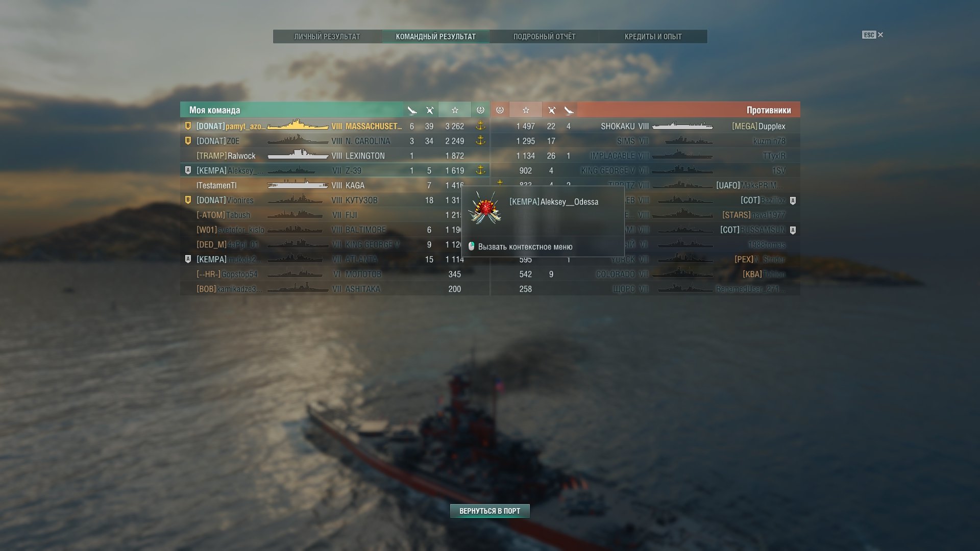Switch to Личный результат tab
The height and width of the screenshot is (551, 980).
point(327,37)
